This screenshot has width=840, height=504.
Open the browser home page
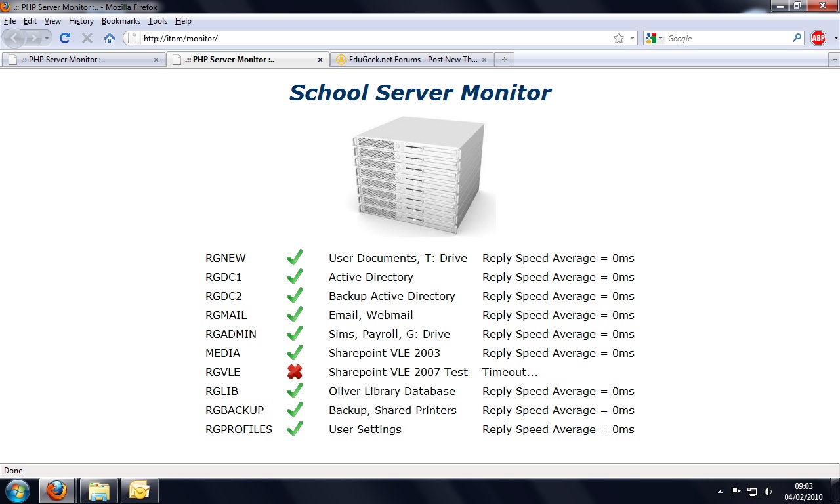110,38
